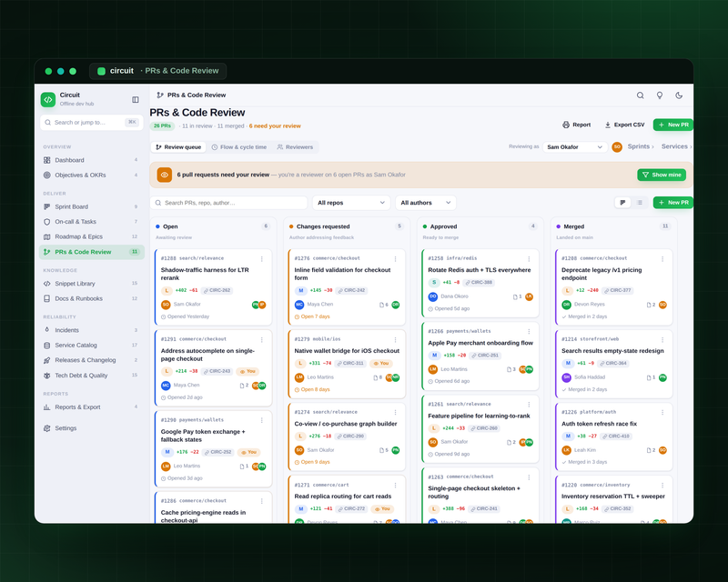Viewport: 728px width, 582px height.
Task: Go to Sprint Board
Action: coord(92,206)
